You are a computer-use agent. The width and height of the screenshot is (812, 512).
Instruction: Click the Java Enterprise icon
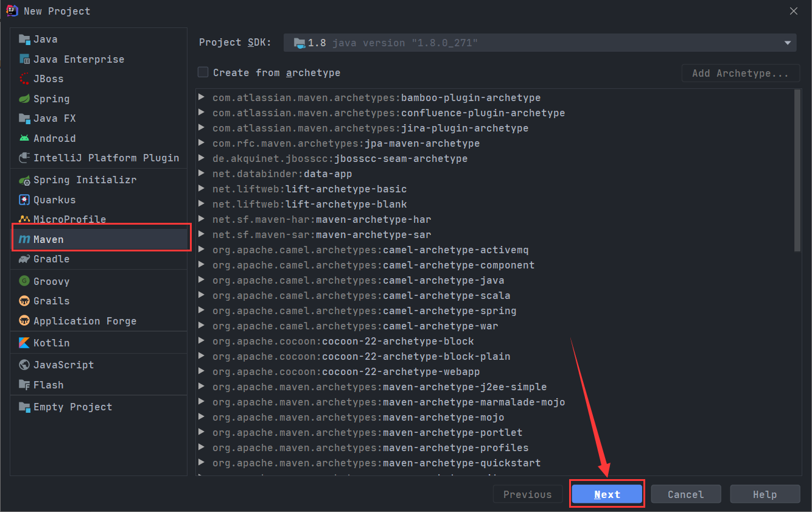24,59
